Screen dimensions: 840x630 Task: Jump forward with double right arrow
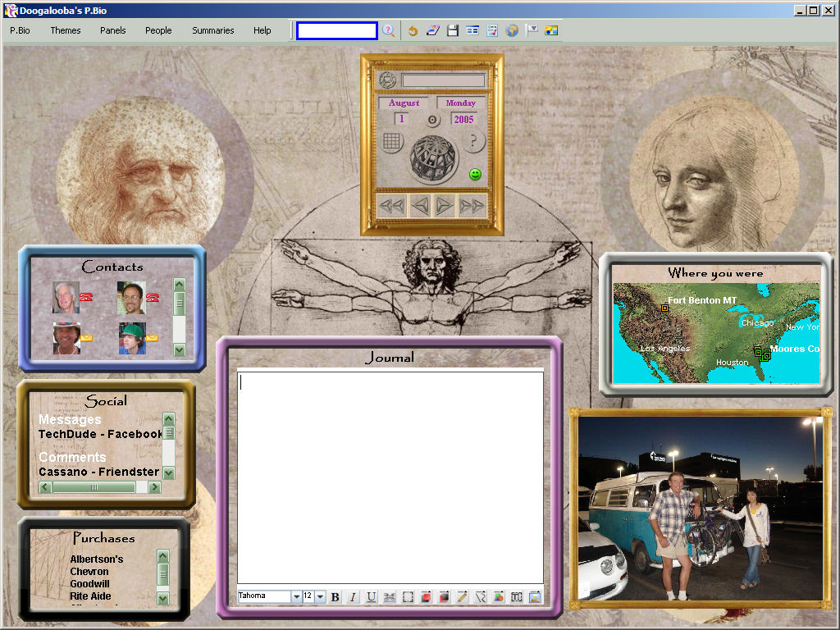472,206
